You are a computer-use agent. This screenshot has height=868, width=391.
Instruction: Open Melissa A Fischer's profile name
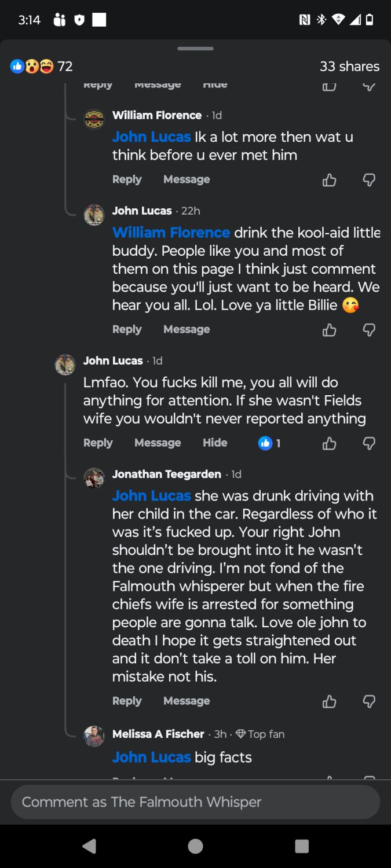pos(158,734)
